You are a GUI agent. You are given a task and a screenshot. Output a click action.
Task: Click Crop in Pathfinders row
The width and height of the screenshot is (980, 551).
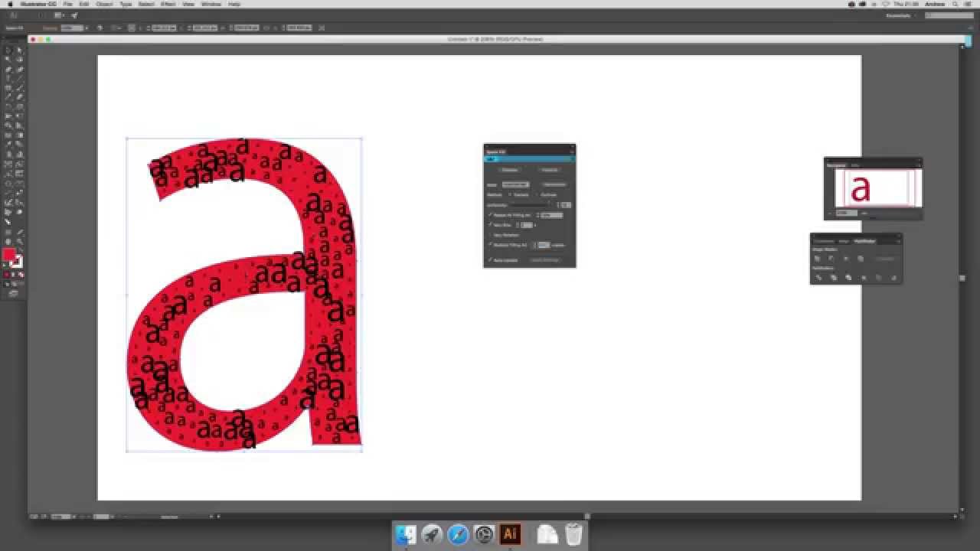pyautogui.click(x=864, y=278)
